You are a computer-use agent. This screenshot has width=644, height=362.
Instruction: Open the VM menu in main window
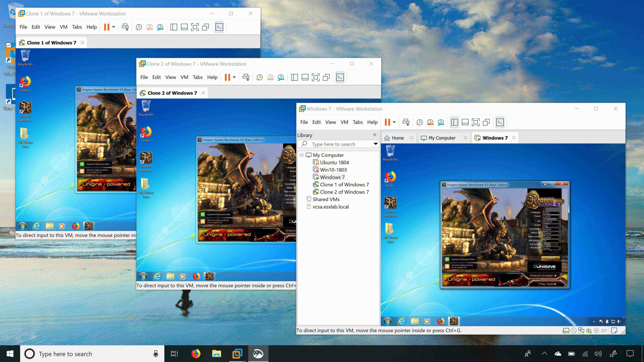345,122
